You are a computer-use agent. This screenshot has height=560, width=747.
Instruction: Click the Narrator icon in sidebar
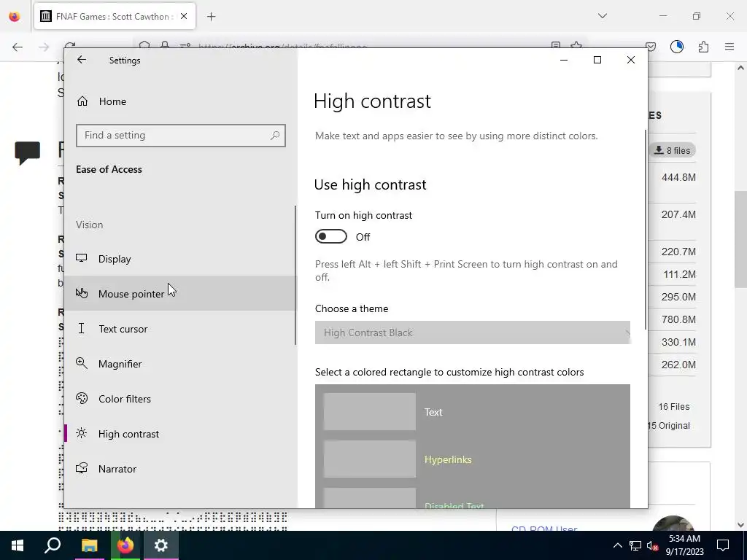82,468
